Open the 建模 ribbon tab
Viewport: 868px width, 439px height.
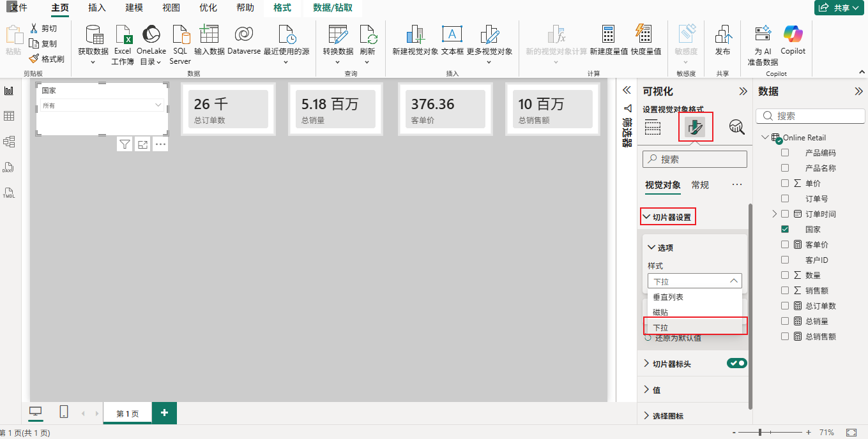pos(134,8)
